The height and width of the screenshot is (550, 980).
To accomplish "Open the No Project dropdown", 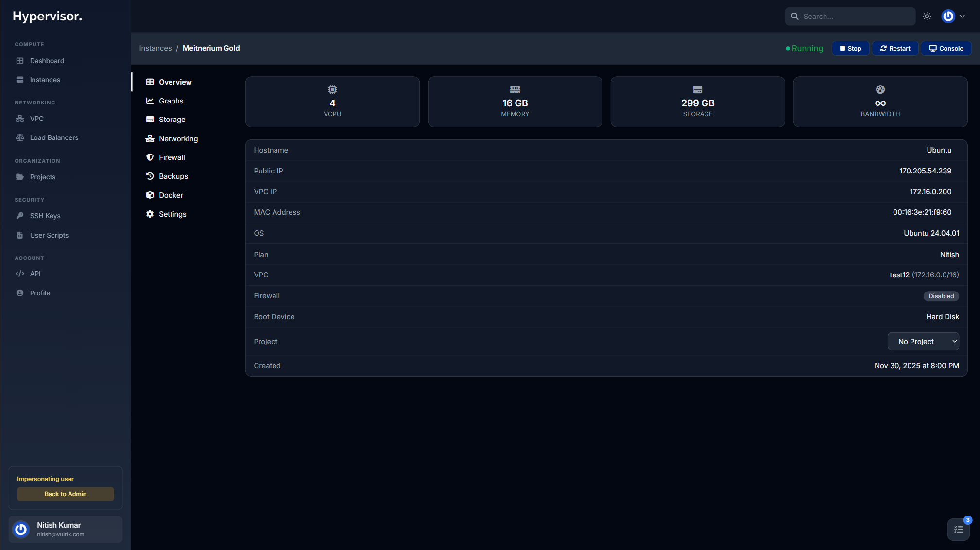I will [922, 341].
